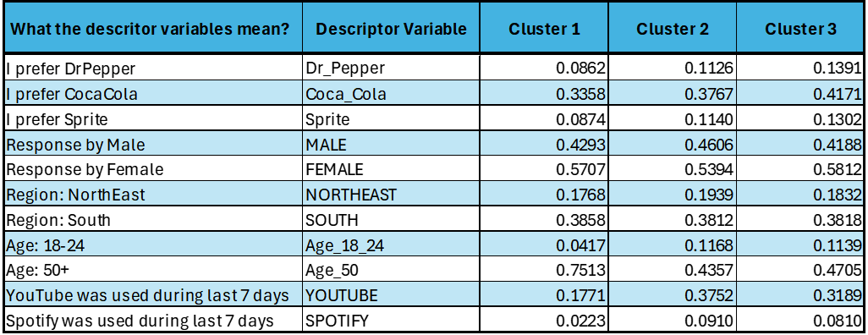This screenshot has height=335, width=868.
Task: Click Coca_Cola Cluster 3 value 0.4171
Action: (x=800, y=94)
